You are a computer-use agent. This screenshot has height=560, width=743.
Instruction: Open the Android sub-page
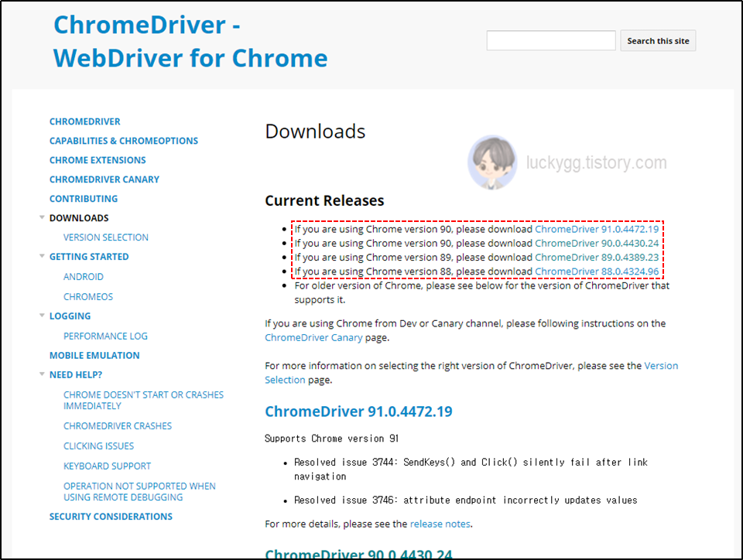click(84, 277)
